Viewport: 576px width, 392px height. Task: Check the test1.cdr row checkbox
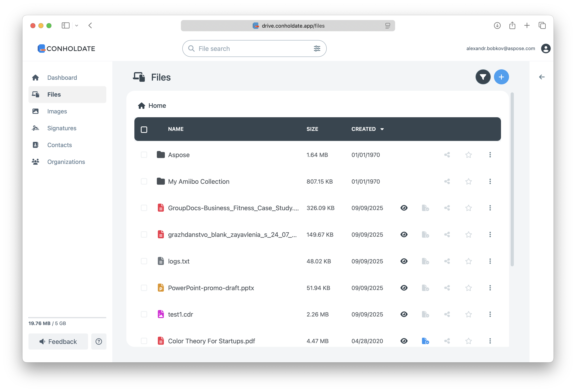pos(144,314)
